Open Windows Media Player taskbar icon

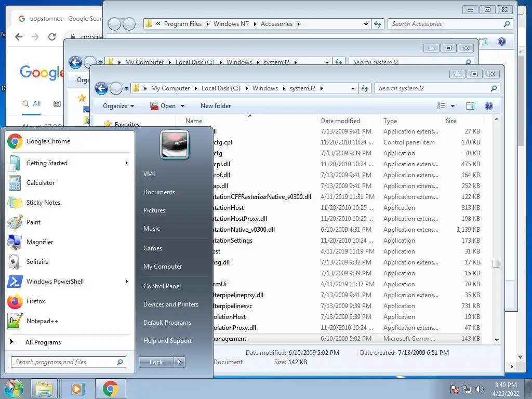pyautogui.click(x=77, y=389)
